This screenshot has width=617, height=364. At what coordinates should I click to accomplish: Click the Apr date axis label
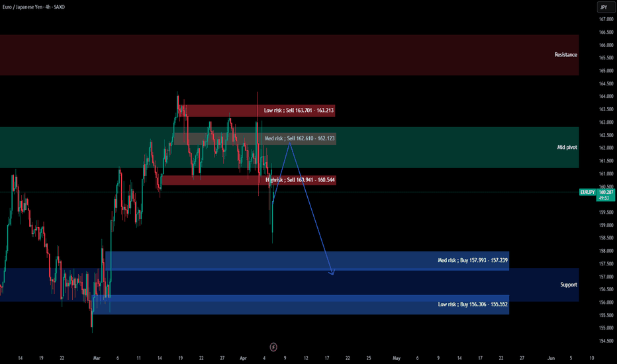tap(243, 358)
